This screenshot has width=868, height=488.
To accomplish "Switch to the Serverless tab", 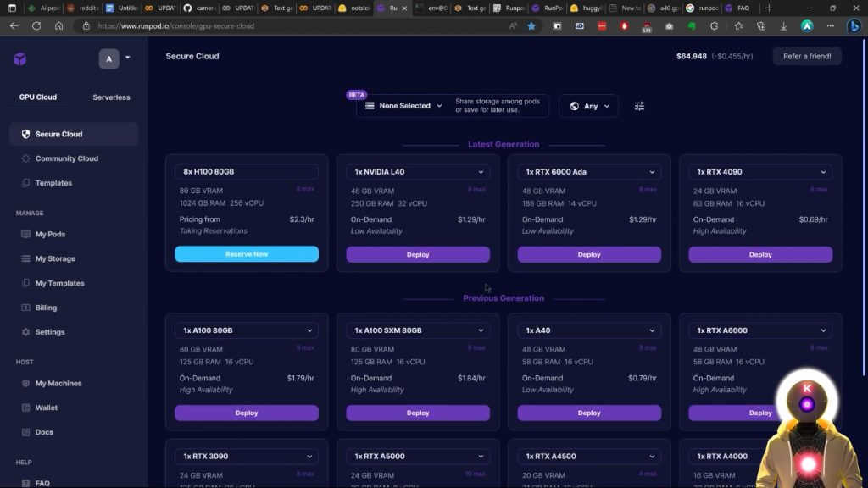I will (x=111, y=97).
